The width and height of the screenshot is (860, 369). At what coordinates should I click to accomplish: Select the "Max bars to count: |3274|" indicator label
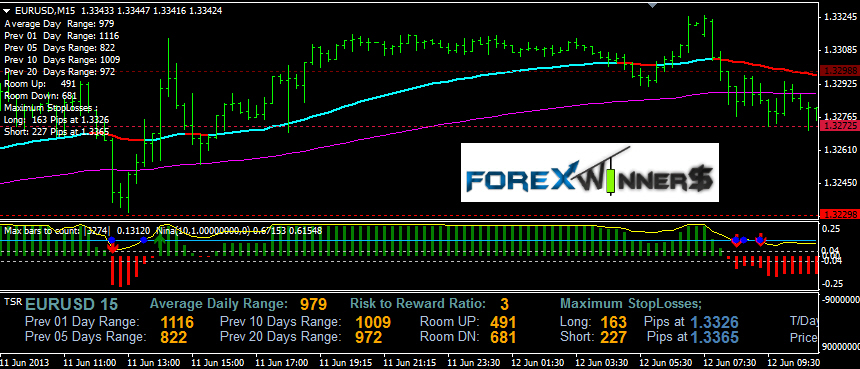(58, 231)
